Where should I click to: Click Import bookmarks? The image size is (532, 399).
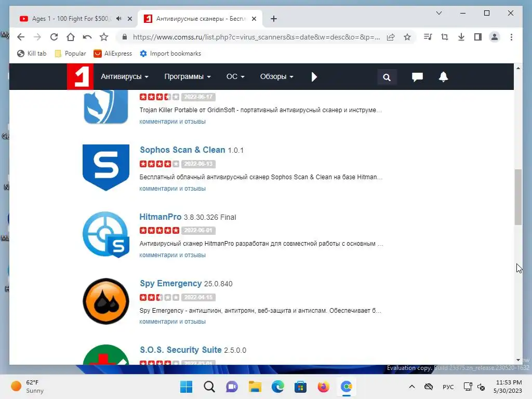pos(170,54)
